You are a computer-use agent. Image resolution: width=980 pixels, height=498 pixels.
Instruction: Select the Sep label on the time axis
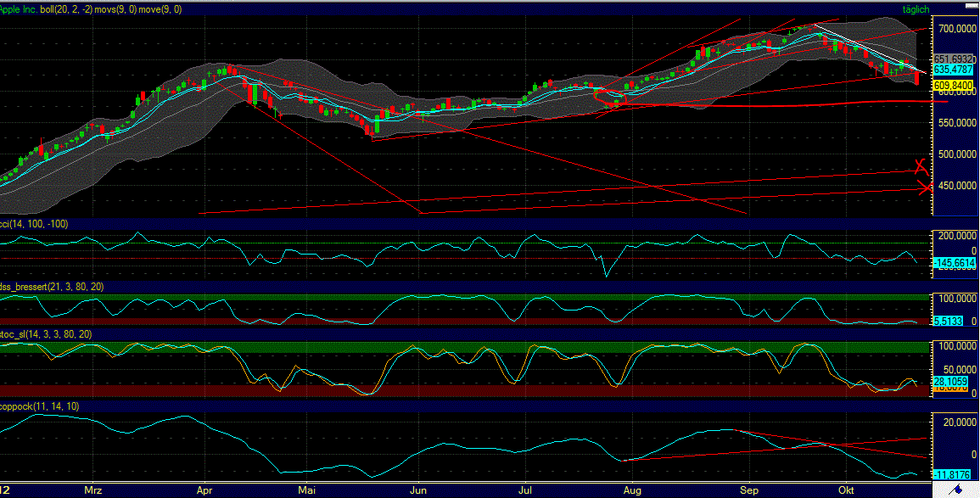[x=749, y=490]
